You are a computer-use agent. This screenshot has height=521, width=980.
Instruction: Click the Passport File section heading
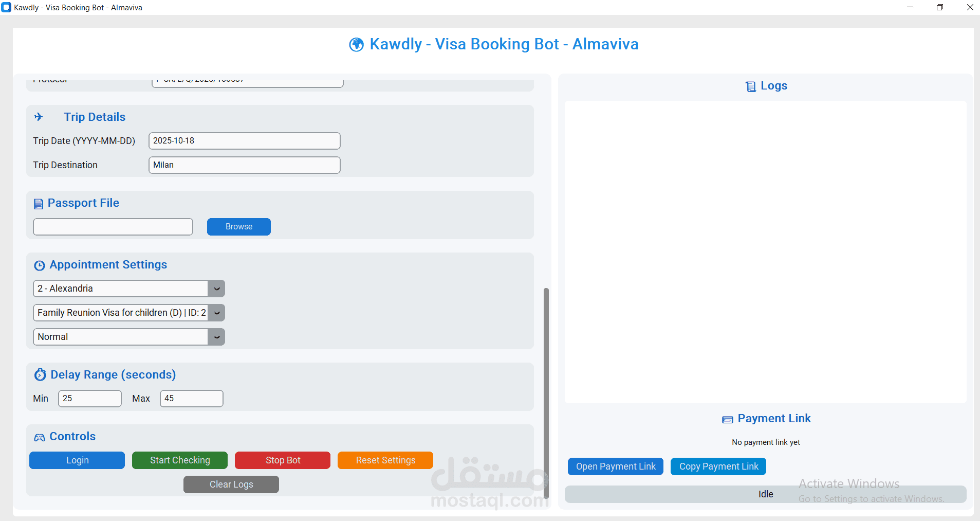(x=83, y=203)
